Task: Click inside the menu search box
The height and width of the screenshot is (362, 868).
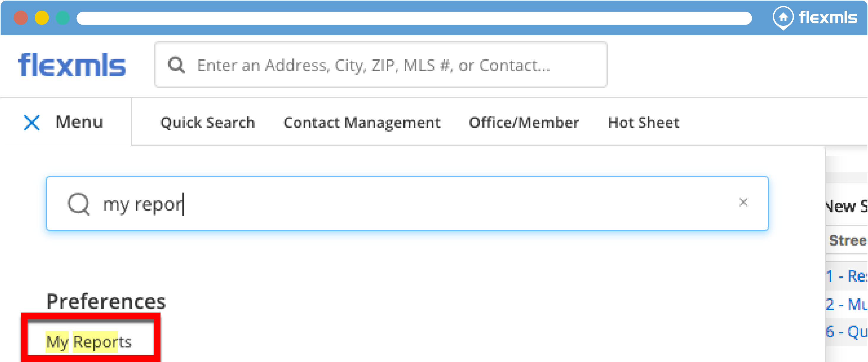Action: pos(404,204)
